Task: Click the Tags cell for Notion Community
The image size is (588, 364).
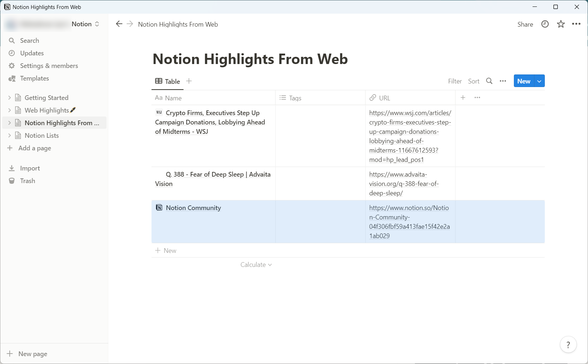Action: click(320, 222)
